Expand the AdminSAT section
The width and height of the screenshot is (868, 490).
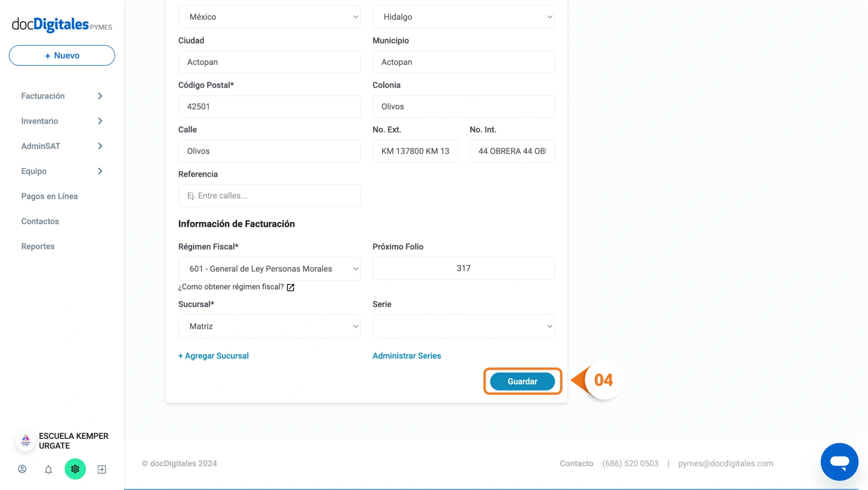click(62, 146)
